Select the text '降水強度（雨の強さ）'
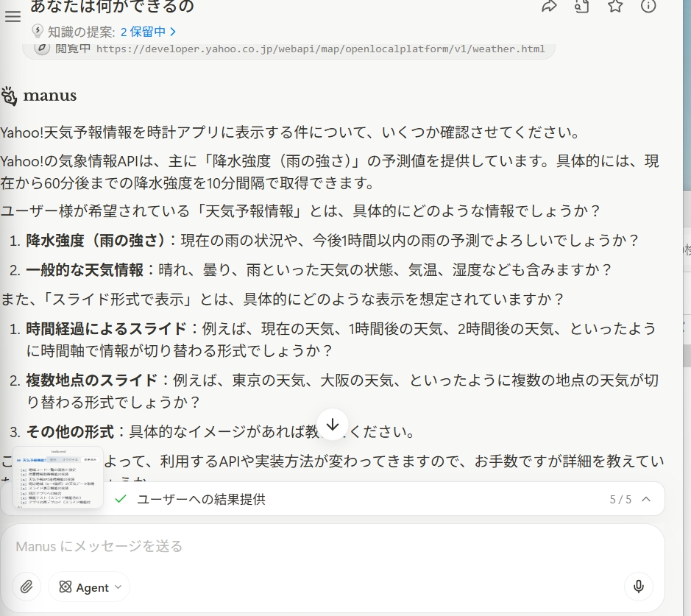 tap(95, 241)
